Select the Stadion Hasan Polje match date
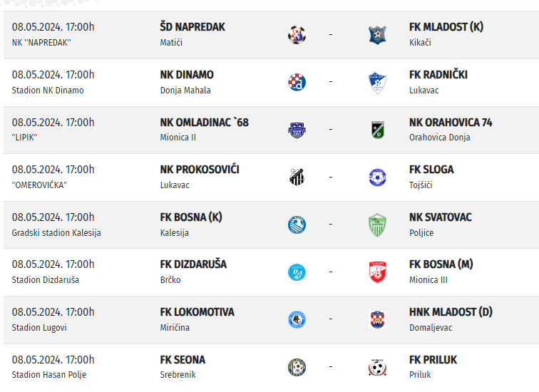 [x=53, y=360]
